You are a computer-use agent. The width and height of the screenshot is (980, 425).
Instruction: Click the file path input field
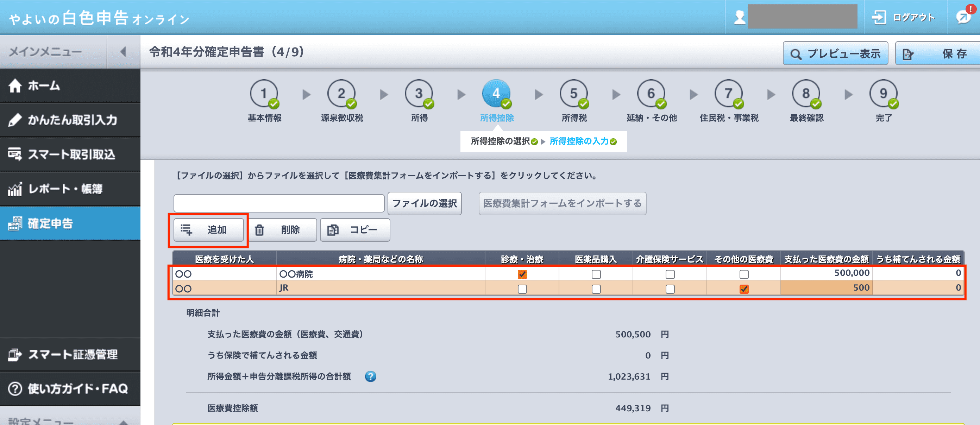tap(279, 203)
